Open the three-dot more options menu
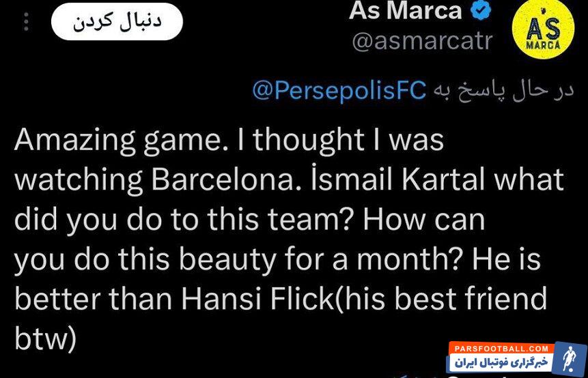The height and width of the screenshot is (378, 588). click(26, 23)
